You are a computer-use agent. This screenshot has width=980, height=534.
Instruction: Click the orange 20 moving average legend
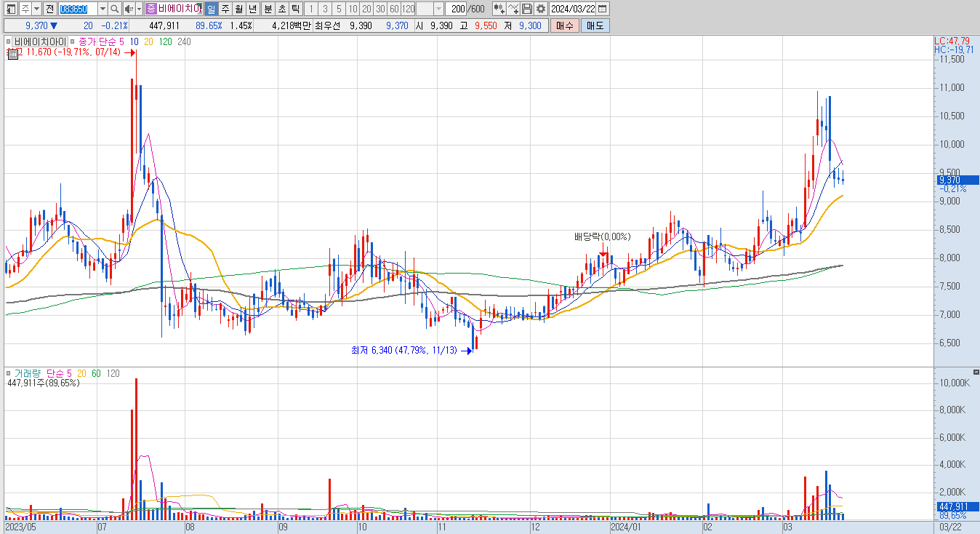(x=148, y=41)
